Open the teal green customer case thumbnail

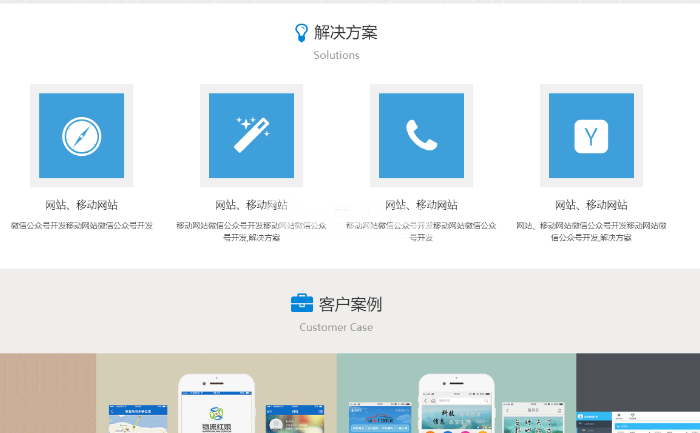456,393
